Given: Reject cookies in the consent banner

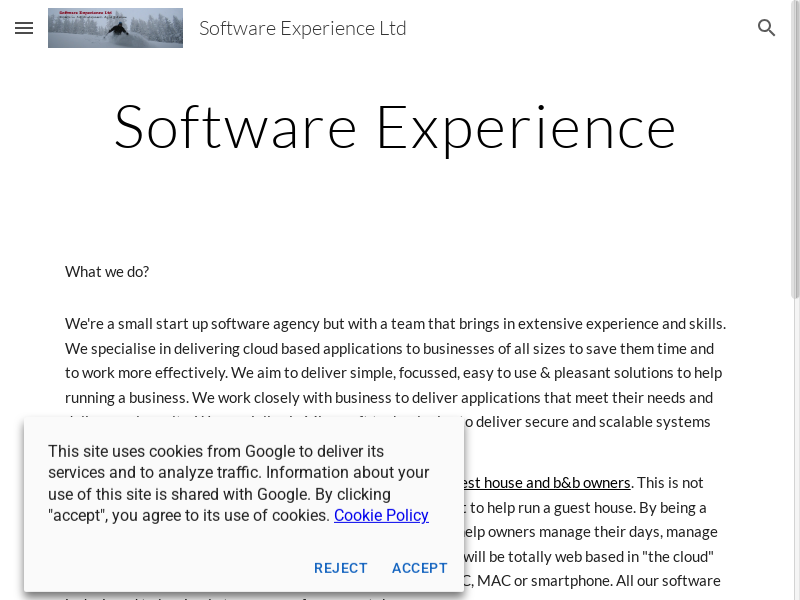Looking at the screenshot, I should 341,568.
